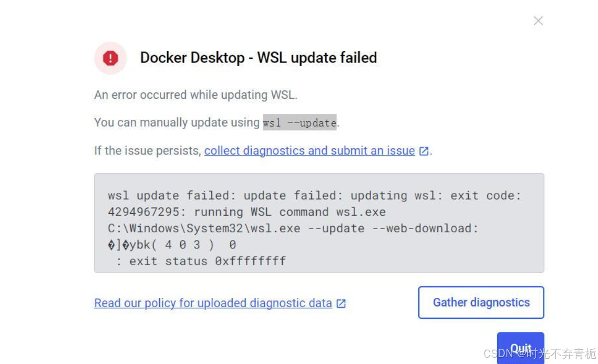Click the highlighted wsl --update command
The image size is (598, 364).
click(x=300, y=123)
